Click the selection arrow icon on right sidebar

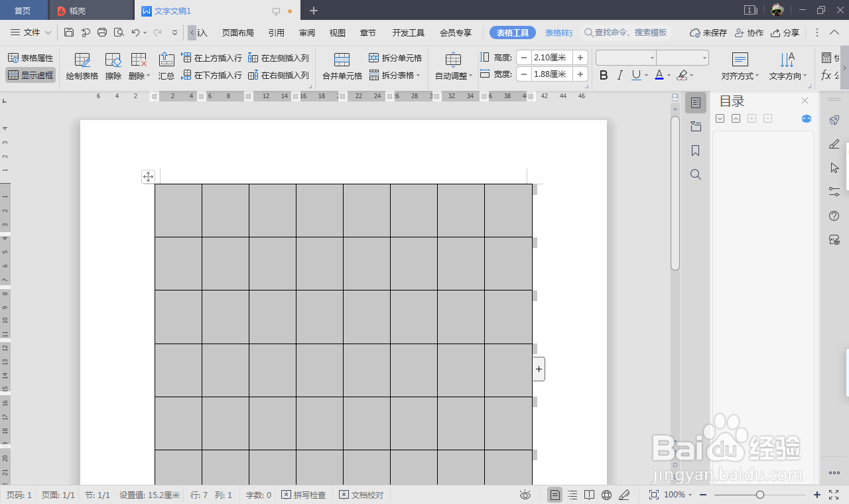835,168
